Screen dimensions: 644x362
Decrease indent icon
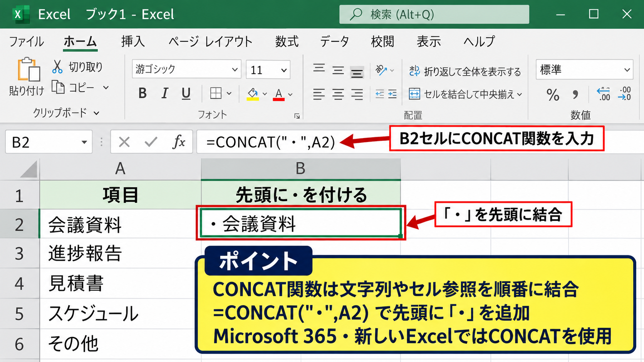(380, 94)
